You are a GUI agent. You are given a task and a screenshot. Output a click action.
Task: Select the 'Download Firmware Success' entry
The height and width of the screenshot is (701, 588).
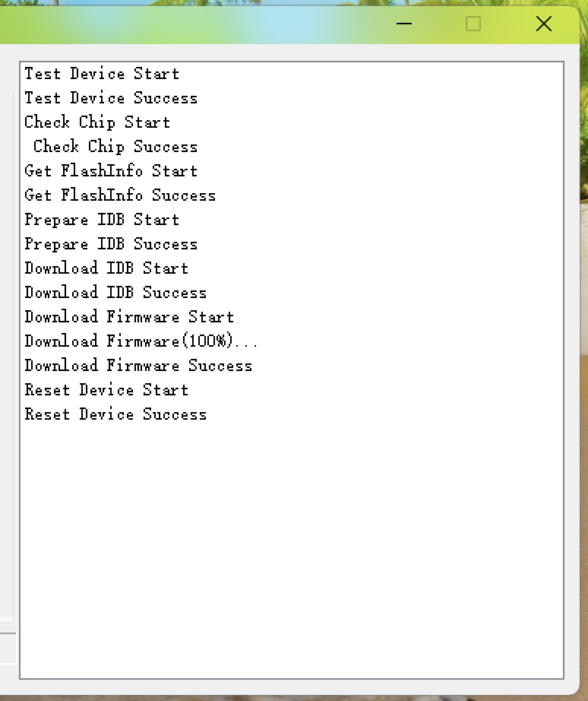coord(138,365)
